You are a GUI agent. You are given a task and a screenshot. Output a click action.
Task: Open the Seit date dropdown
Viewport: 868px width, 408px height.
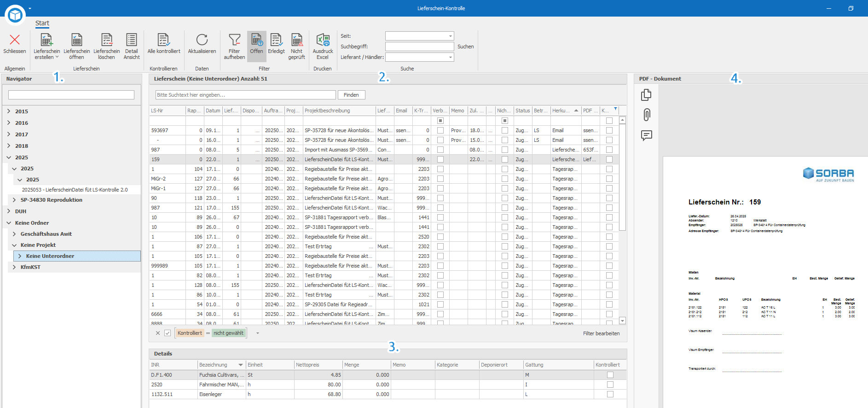pyautogui.click(x=450, y=36)
